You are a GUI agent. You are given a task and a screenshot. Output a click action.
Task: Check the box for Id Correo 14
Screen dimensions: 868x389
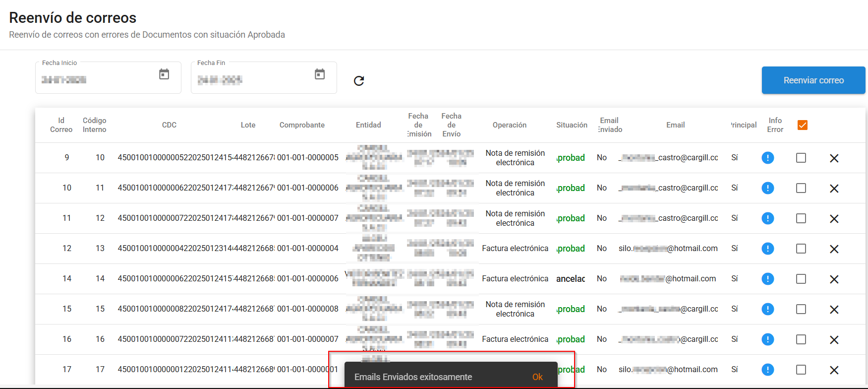(x=801, y=279)
